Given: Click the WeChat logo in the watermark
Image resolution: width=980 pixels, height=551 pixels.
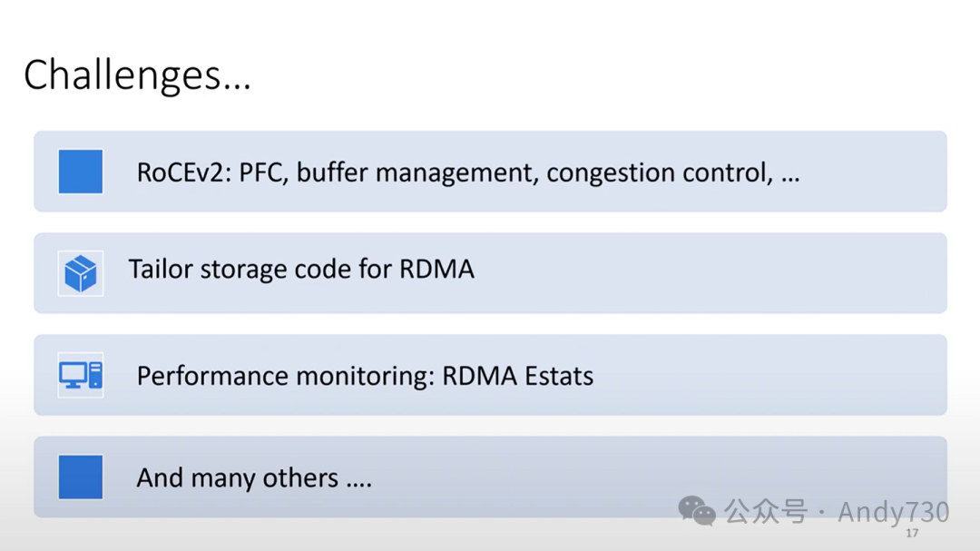Looking at the screenshot, I should [697, 511].
